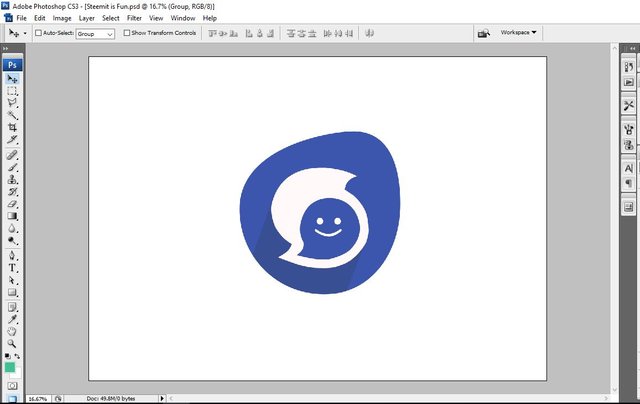Screen dimensions: 640x404
Task: Click the align top edges button
Action: pyautogui.click(x=212, y=33)
